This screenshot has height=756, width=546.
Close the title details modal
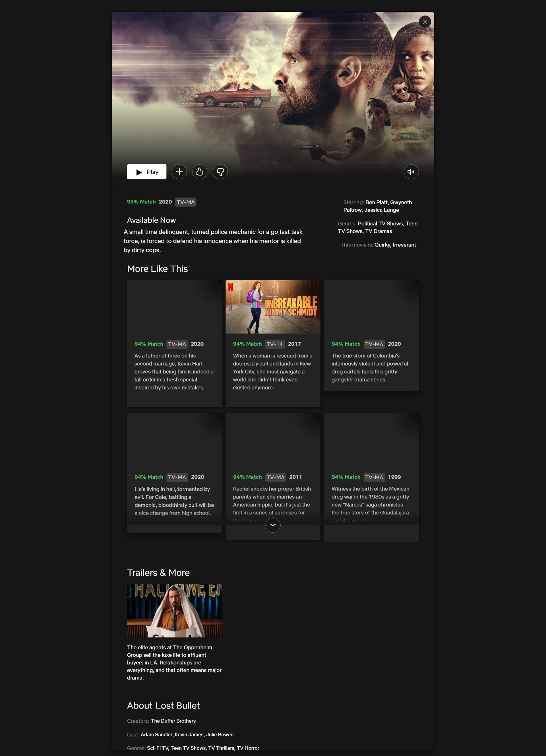(x=425, y=22)
